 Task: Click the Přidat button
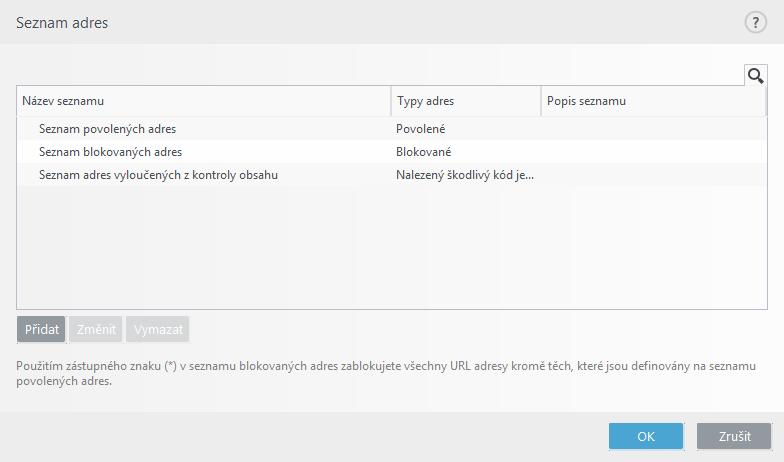click(41, 330)
